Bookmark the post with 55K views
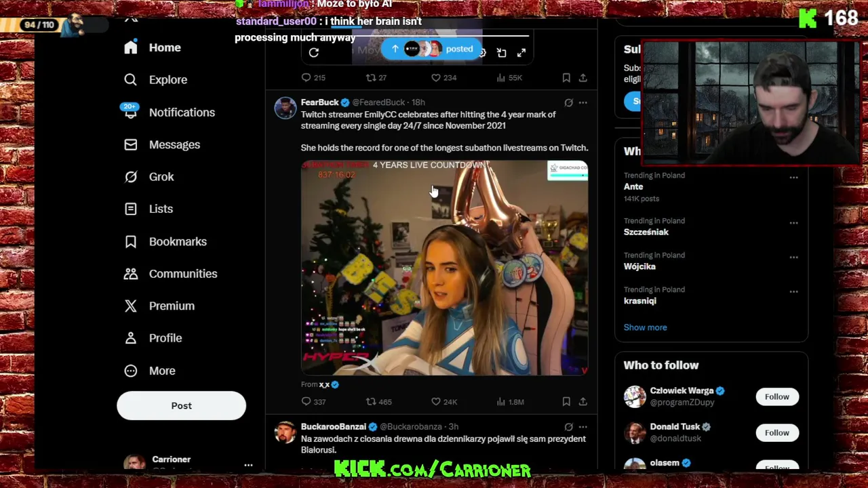Image resolution: width=868 pixels, height=488 pixels. point(566,77)
